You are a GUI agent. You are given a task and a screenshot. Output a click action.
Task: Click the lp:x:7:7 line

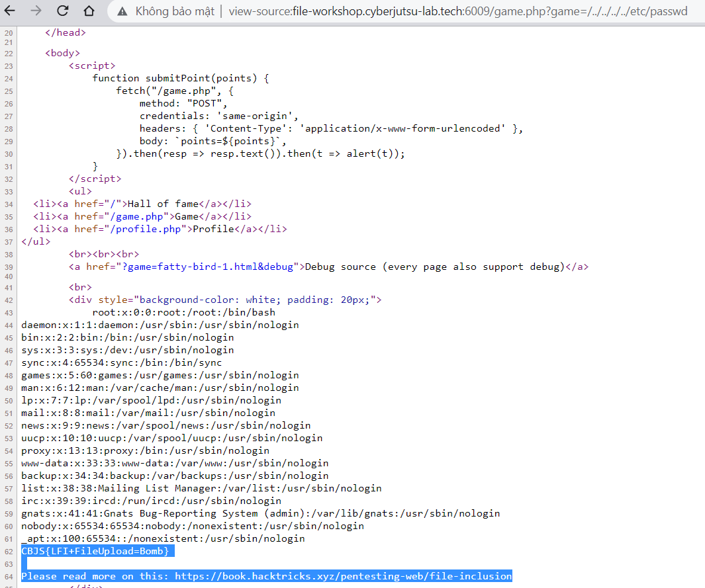coord(151,400)
